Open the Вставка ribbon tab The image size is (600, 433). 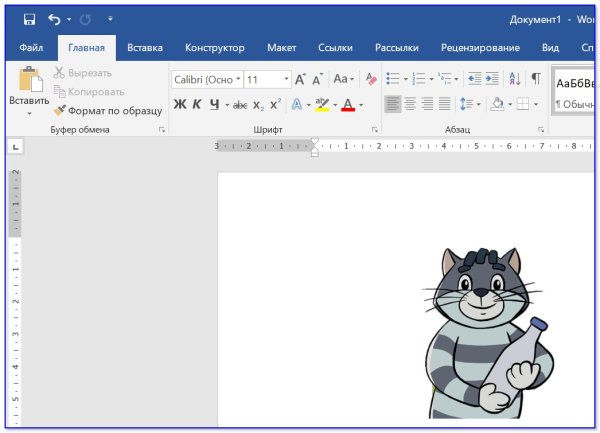tap(144, 47)
